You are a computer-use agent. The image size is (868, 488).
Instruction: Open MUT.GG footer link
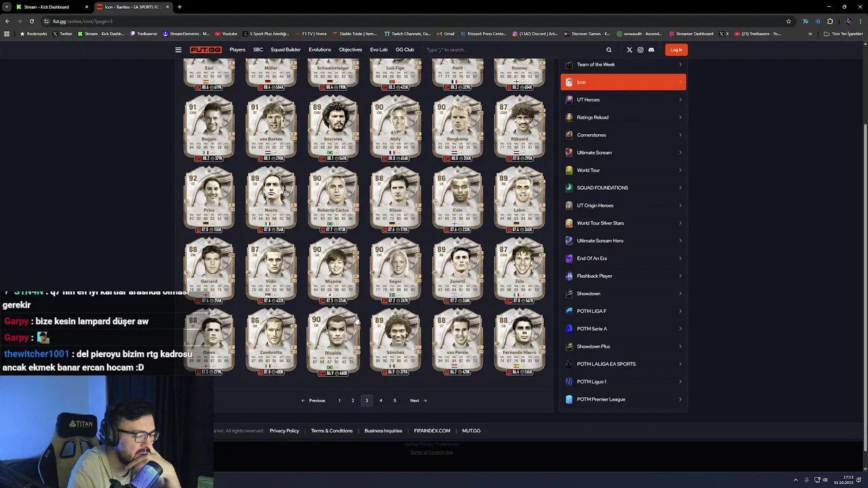coord(471,430)
